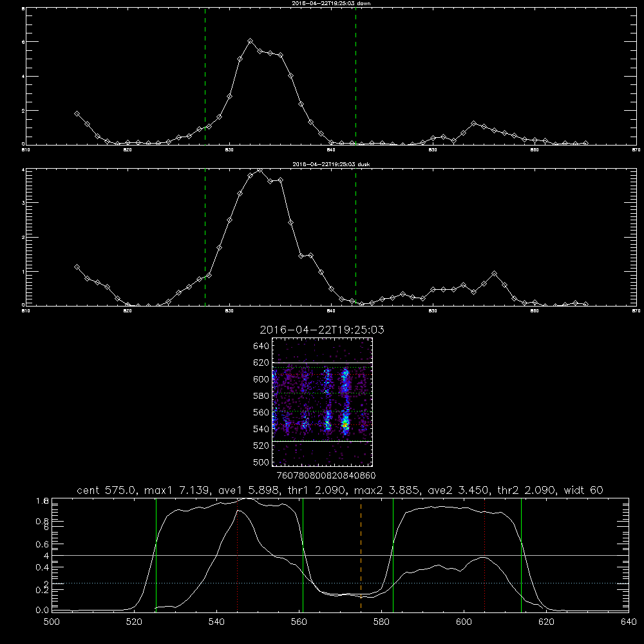
Task: Select the 'widt 60' statistic
Action: (583, 490)
